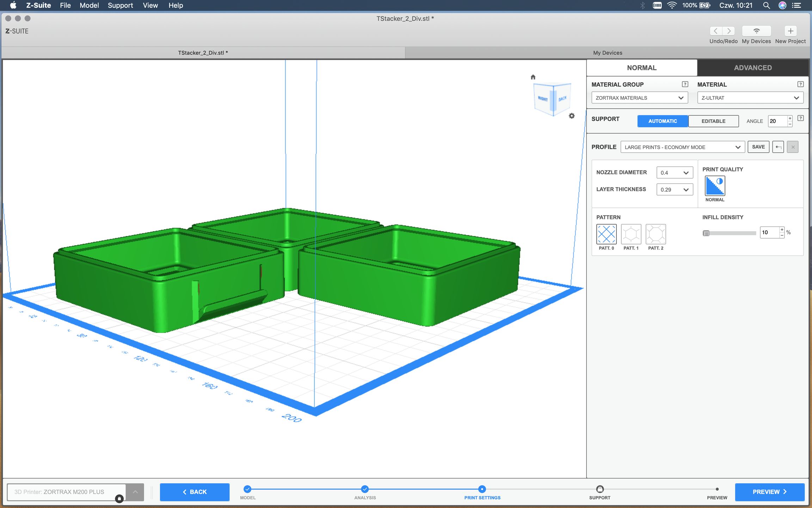Image resolution: width=812 pixels, height=508 pixels.
Task: Switch support mode to Automatic
Action: point(663,121)
